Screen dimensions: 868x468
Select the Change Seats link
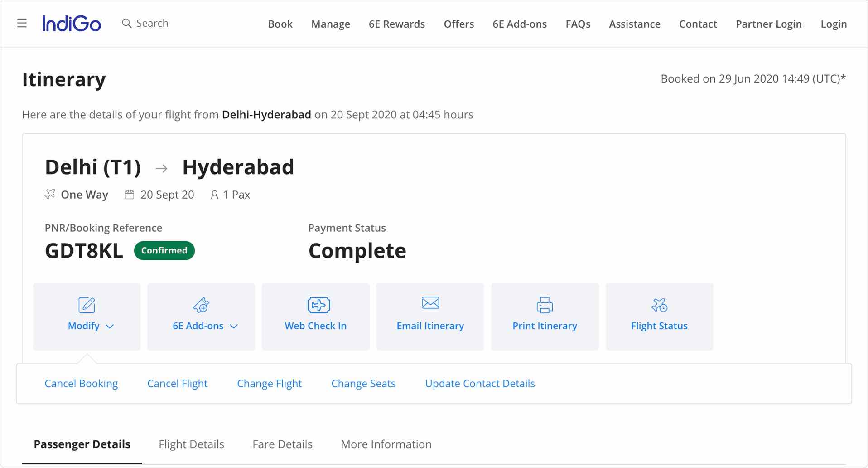pos(363,384)
